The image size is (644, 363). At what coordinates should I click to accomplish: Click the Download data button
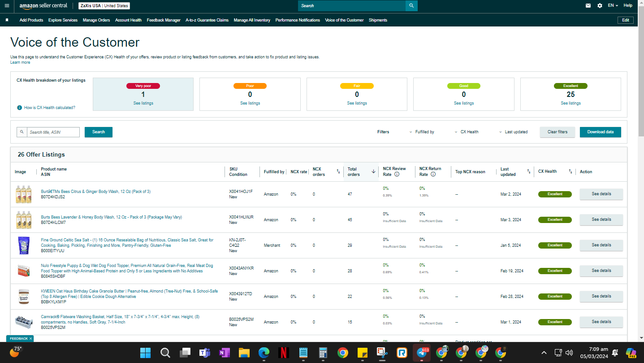601,132
